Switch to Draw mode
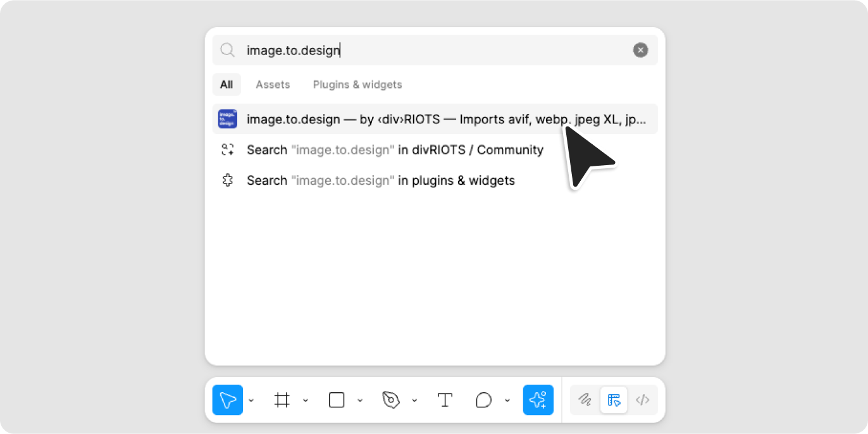Screen dimensions: 868x434 tap(585, 400)
